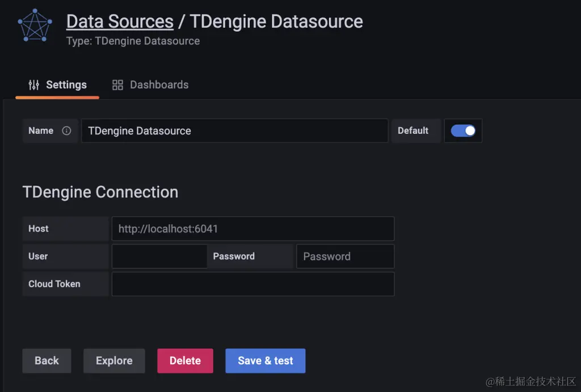Toggle the Default datasource switch

[463, 130]
